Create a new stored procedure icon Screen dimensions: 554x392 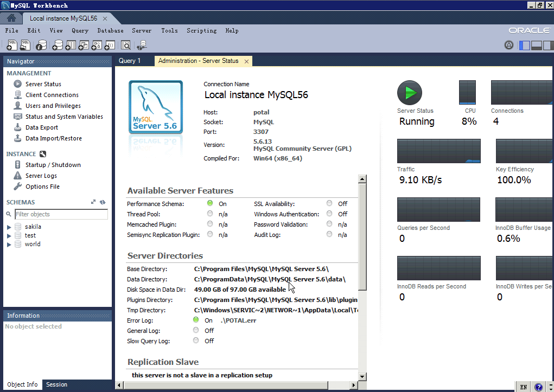(97, 45)
